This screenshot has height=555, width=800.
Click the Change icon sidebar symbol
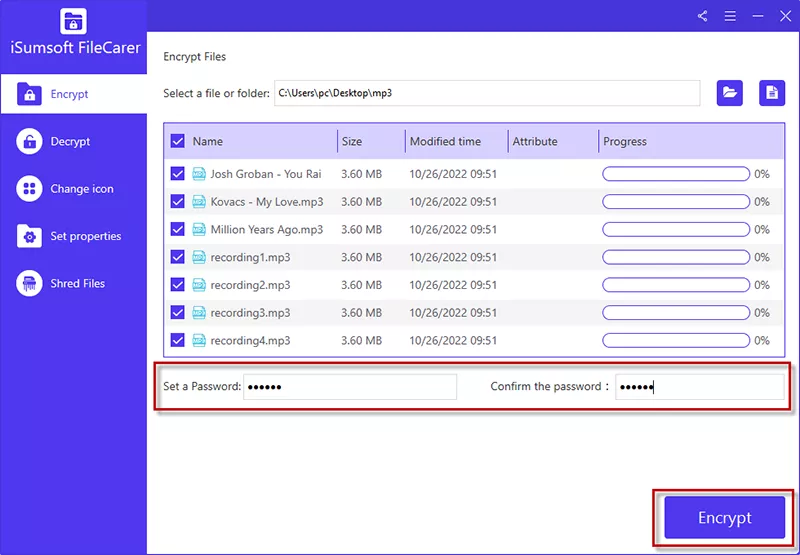(x=30, y=189)
